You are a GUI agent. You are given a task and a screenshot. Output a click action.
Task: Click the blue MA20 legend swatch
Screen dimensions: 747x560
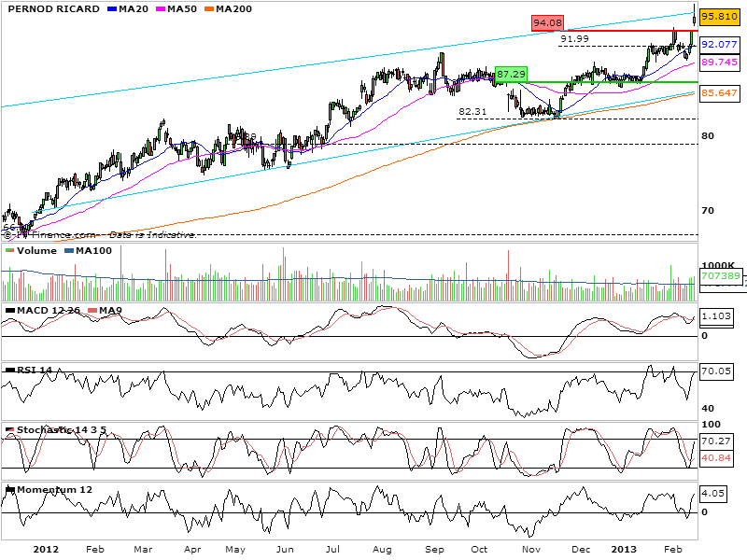coord(112,9)
